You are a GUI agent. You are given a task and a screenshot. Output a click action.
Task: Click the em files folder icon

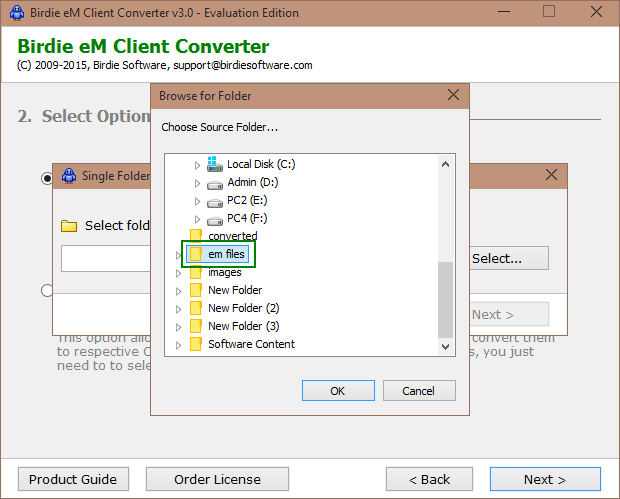pyautogui.click(x=196, y=254)
